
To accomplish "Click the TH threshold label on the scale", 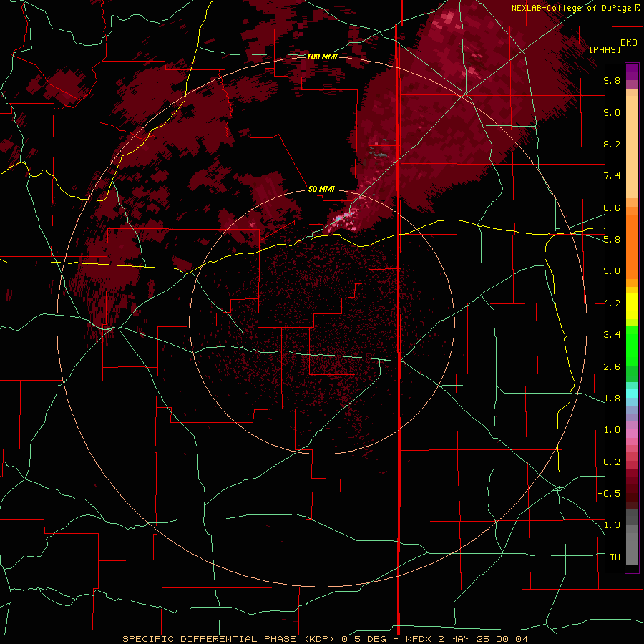I will point(615,557).
